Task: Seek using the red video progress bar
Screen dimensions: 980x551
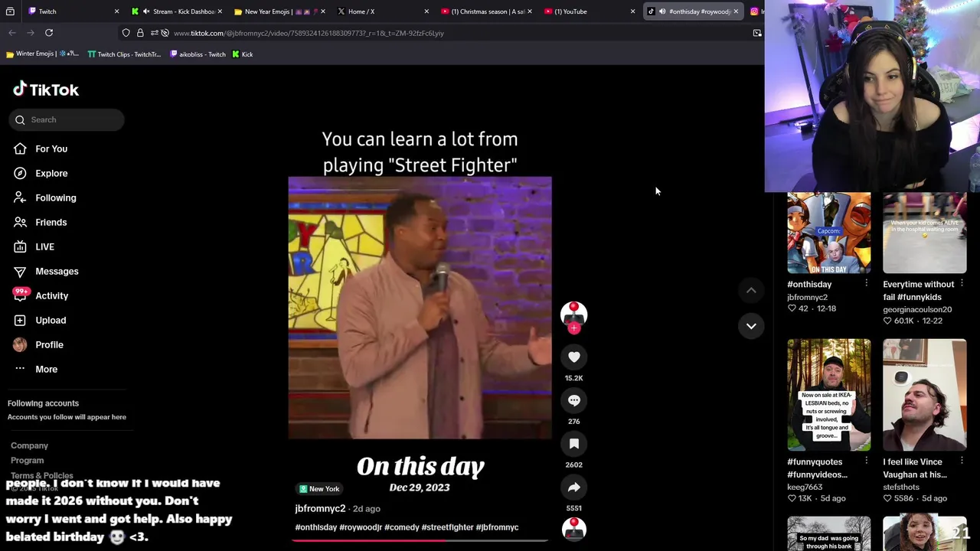Action: (x=420, y=540)
